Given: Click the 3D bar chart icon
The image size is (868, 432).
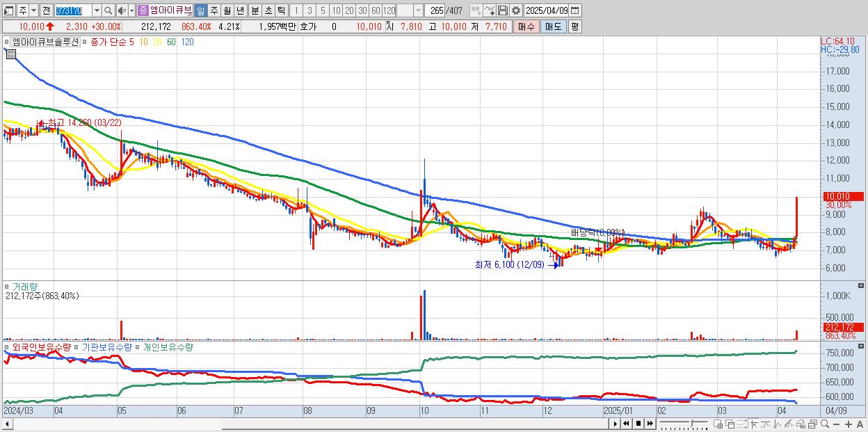Looking at the screenshot, I should pyautogui.click(x=801, y=424).
